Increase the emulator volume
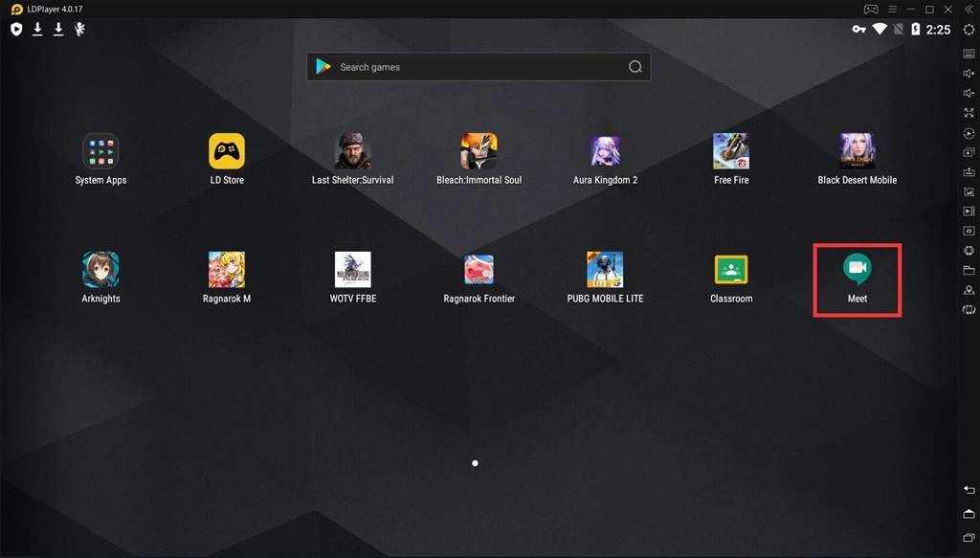The height and width of the screenshot is (558, 980). [x=968, y=73]
